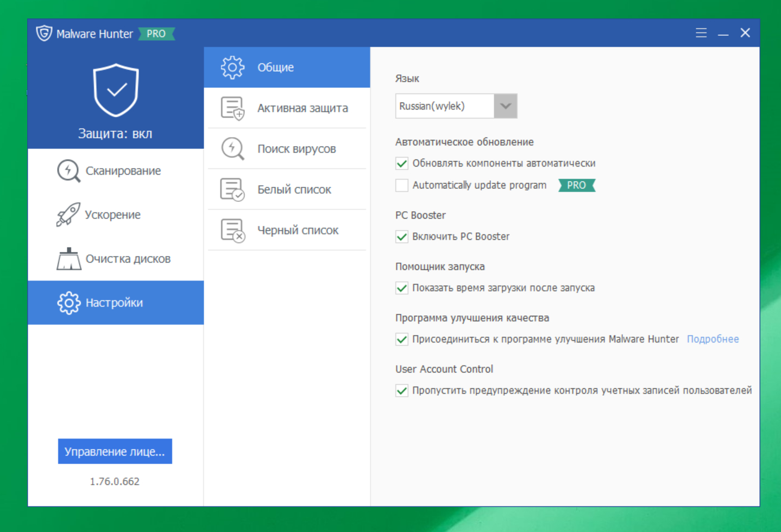Click the version number 1.76.0.662
This screenshot has height=532, width=781.
115,482
